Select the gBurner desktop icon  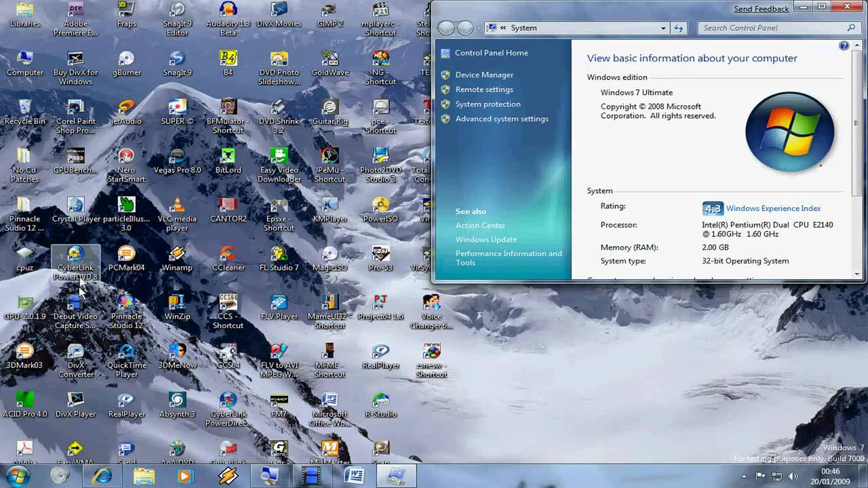coord(126,64)
